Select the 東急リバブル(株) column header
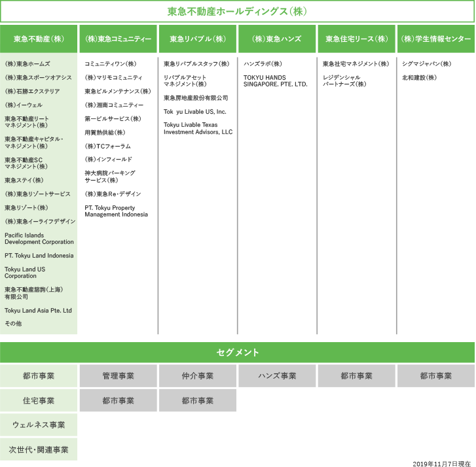 click(x=198, y=39)
